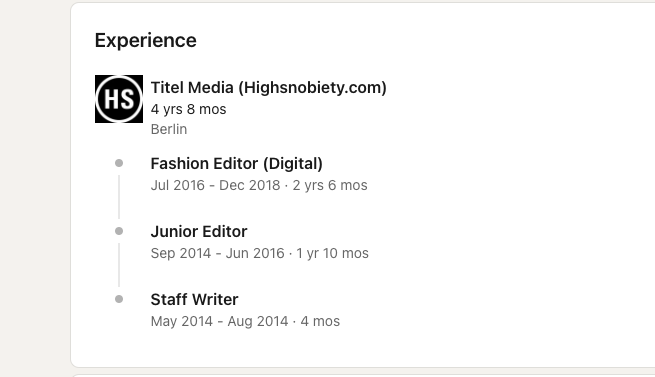Open the Titel Media (Highsnobiety.com) company link

coord(269,87)
